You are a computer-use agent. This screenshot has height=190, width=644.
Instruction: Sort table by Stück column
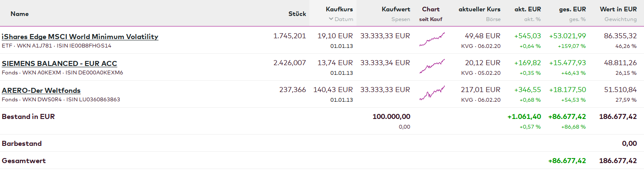297,14
